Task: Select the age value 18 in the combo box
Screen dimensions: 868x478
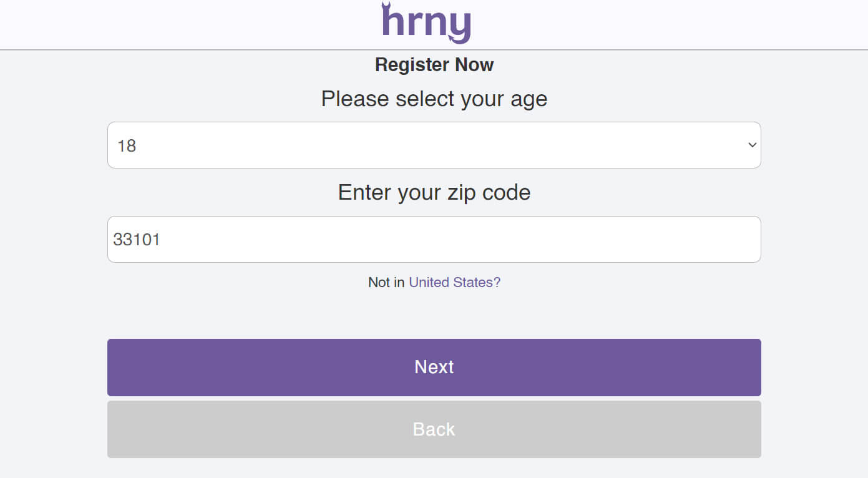Action: [x=127, y=146]
